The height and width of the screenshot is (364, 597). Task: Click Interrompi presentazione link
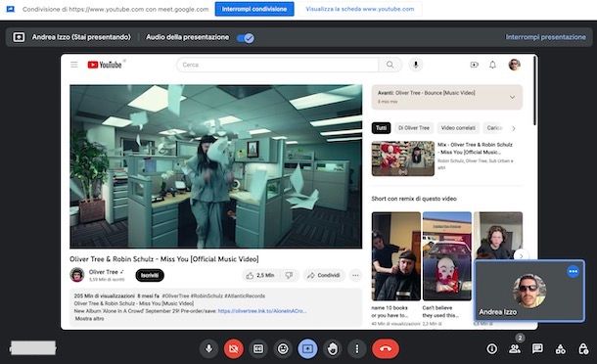(x=545, y=37)
